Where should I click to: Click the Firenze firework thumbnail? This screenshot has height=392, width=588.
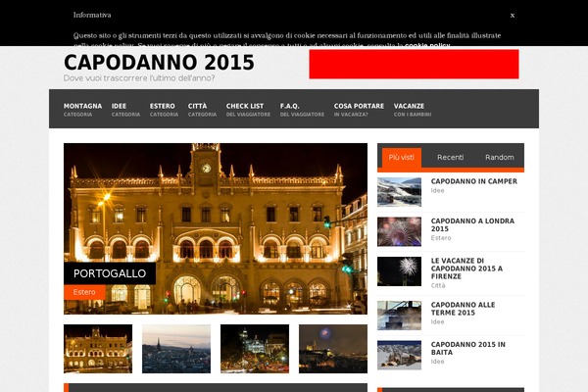pos(399,271)
